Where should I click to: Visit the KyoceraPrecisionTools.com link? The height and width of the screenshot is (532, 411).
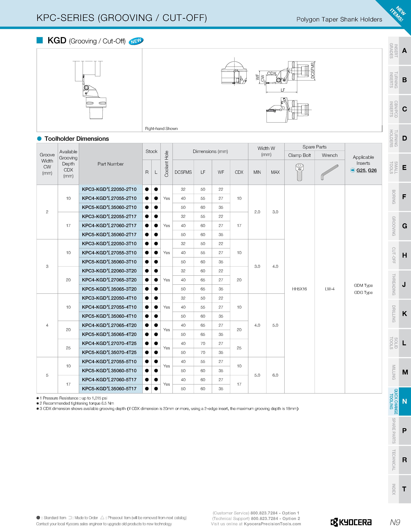pyautogui.click(x=272, y=524)
